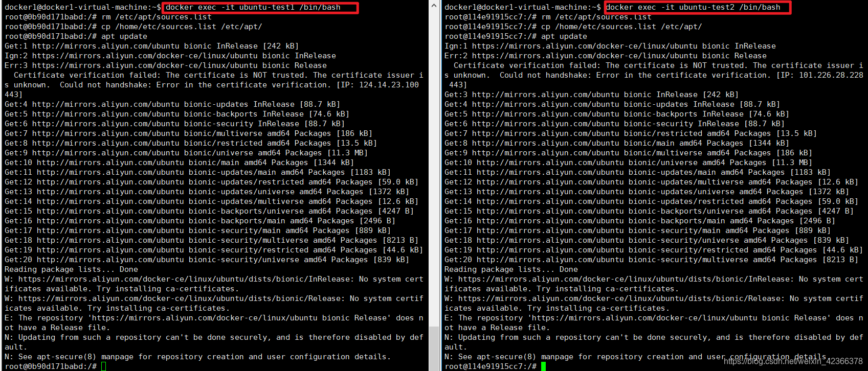Click Get:10 bionic/main line in left terminal
This screenshot has width=868, height=371.
pyautogui.click(x=180, y=163)
